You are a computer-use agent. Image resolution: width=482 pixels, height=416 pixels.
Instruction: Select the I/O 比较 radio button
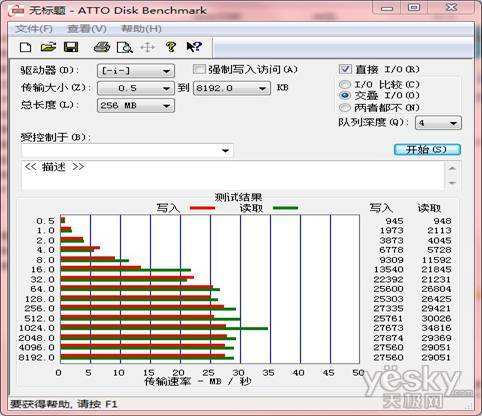[345, 85]
